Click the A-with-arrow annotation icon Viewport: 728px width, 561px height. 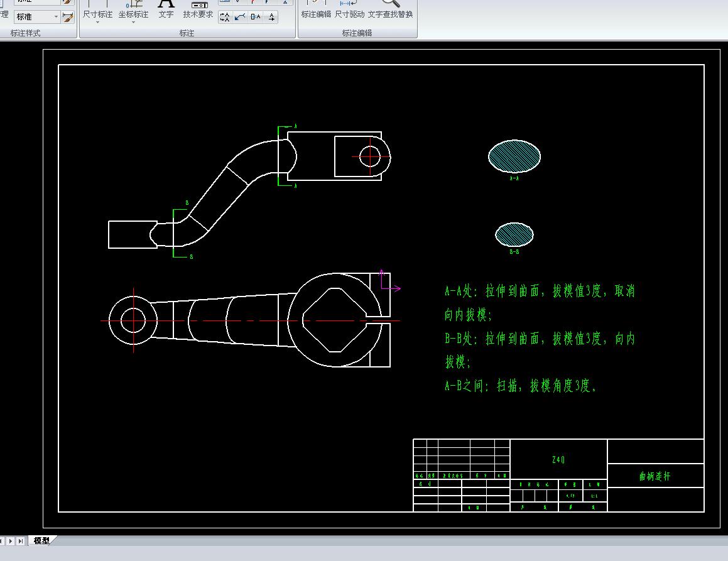coord(271,17)
